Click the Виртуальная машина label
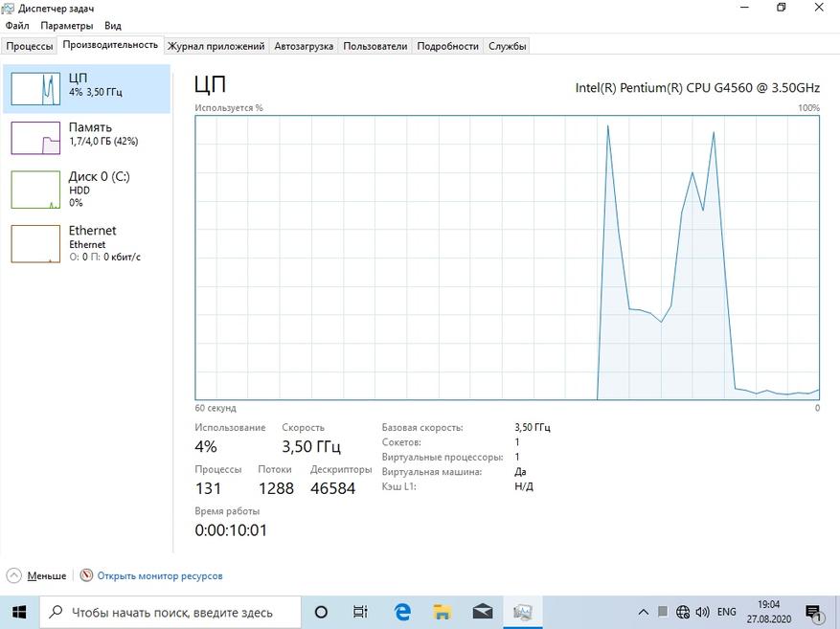Image resolution: width=840 pixels, height=629 pixels. click(x=432, y=472)
